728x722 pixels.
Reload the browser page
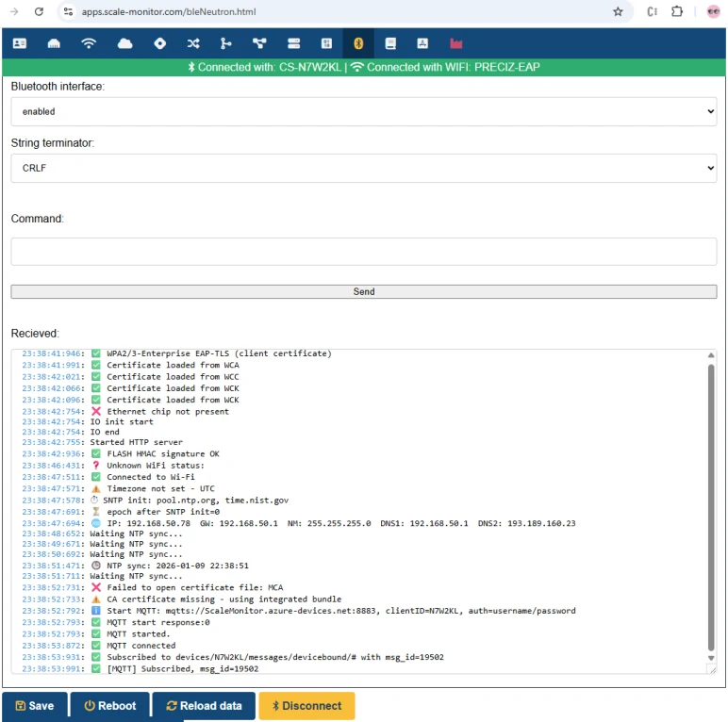click(x=39, y=11)
